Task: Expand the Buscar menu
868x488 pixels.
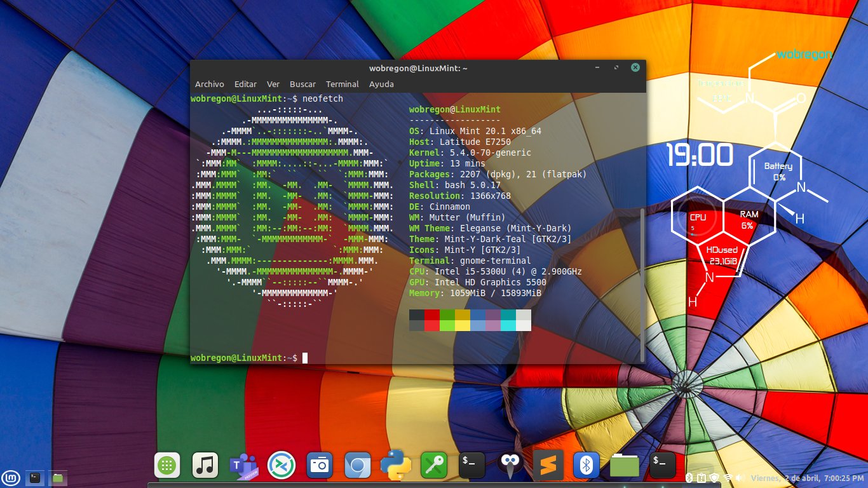Action: (302, 84)
